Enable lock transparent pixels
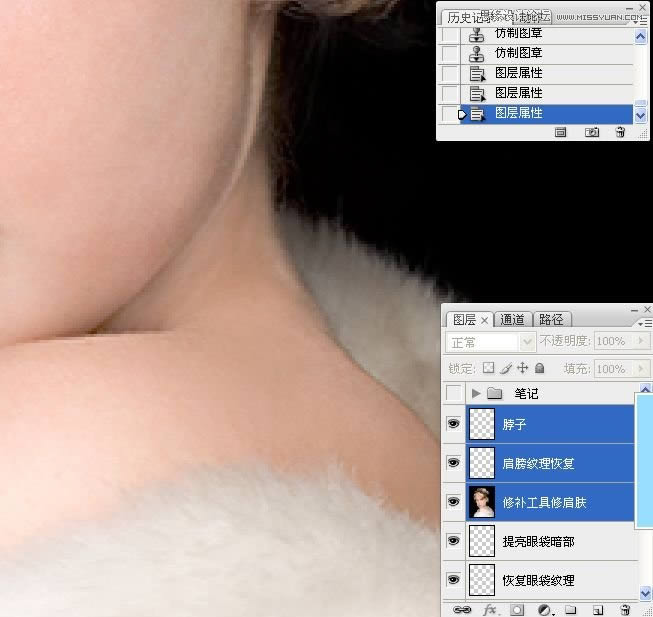Image resolution: width=653 pixels, height=617 pixels. [488, 368]
